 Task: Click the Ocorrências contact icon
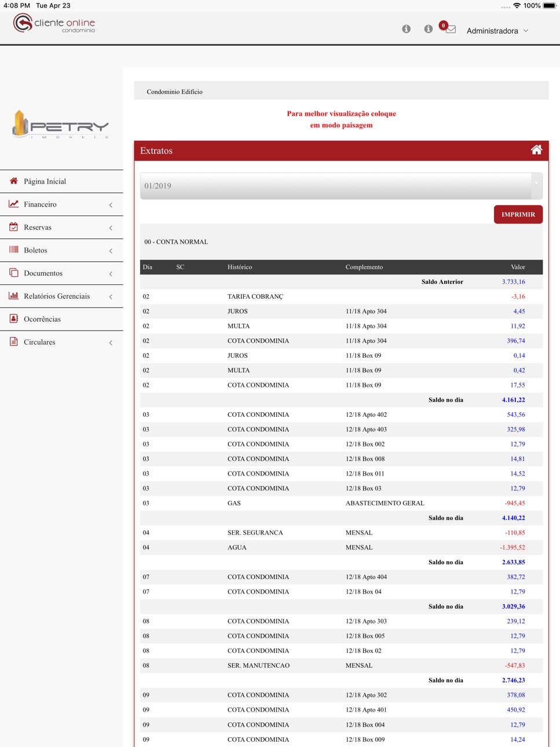(x=14, y=318)
